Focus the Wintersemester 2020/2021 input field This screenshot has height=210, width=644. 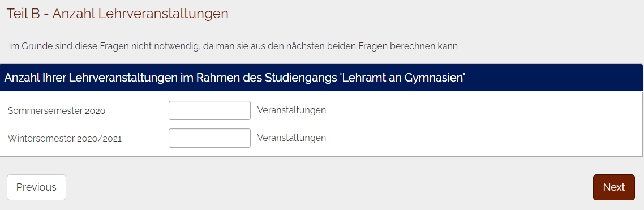[x=209, y=138]
